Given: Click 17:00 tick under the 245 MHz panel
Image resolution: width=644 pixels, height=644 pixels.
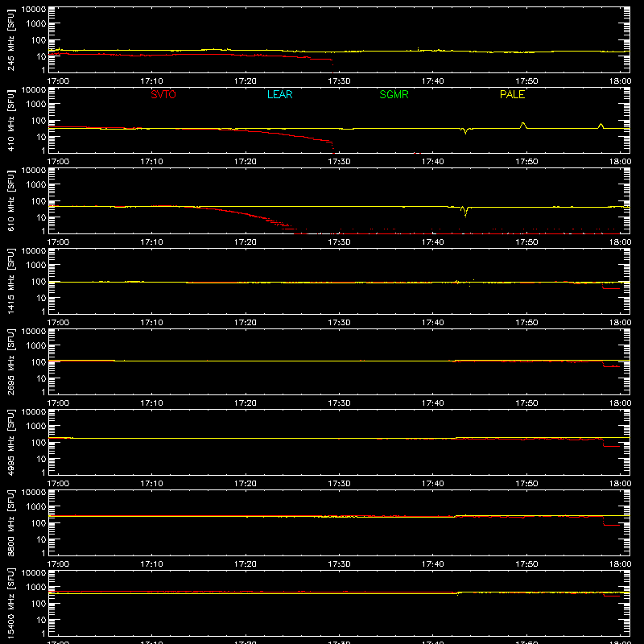Looking at the screenshot, I should [x=58, y=81].
